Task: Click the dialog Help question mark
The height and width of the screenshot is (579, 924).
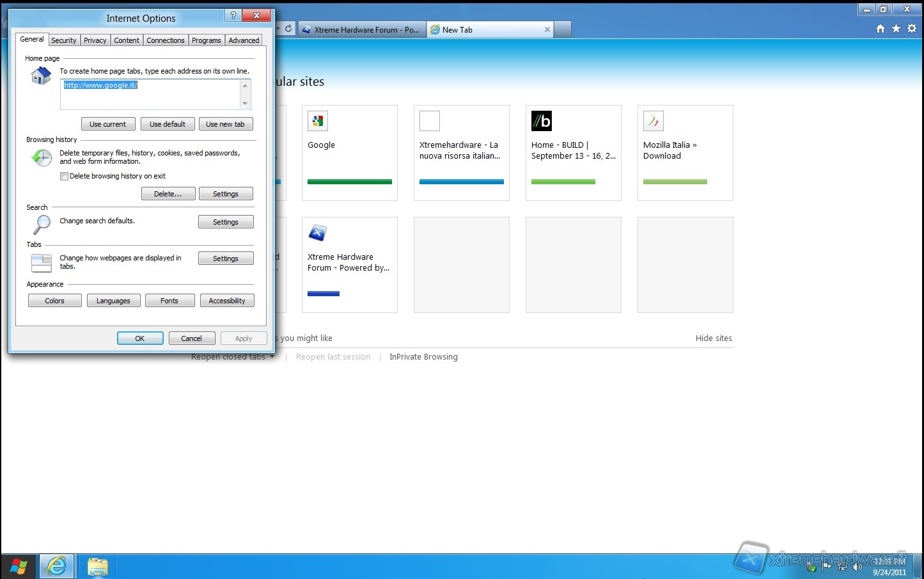Action: [x=233, y=16]
